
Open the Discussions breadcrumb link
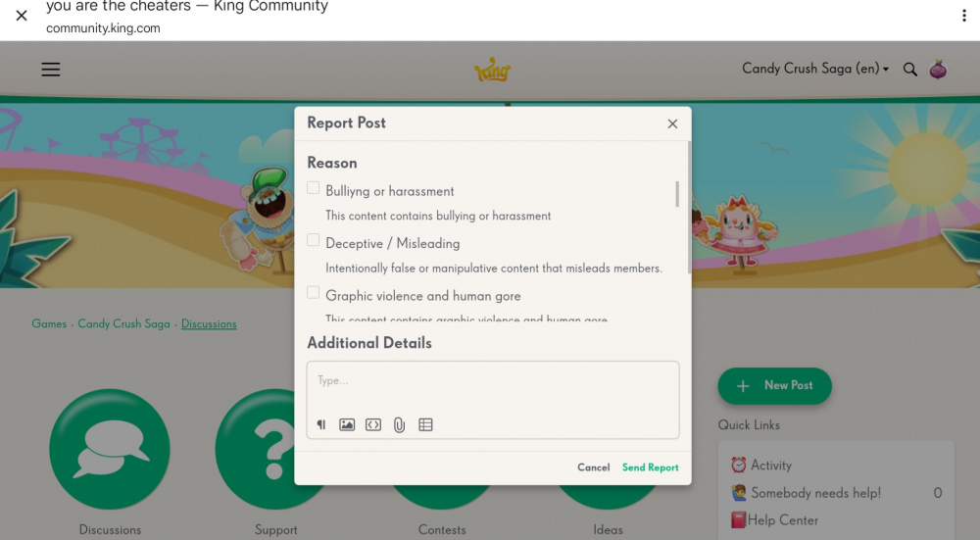(209, 323)
